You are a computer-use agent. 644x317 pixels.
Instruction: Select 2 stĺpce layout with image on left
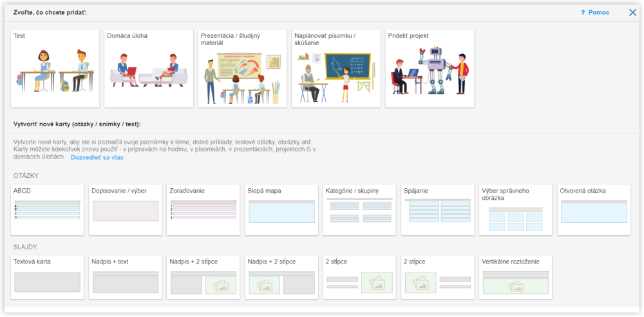pyautogui.click(x=437, y=278)
